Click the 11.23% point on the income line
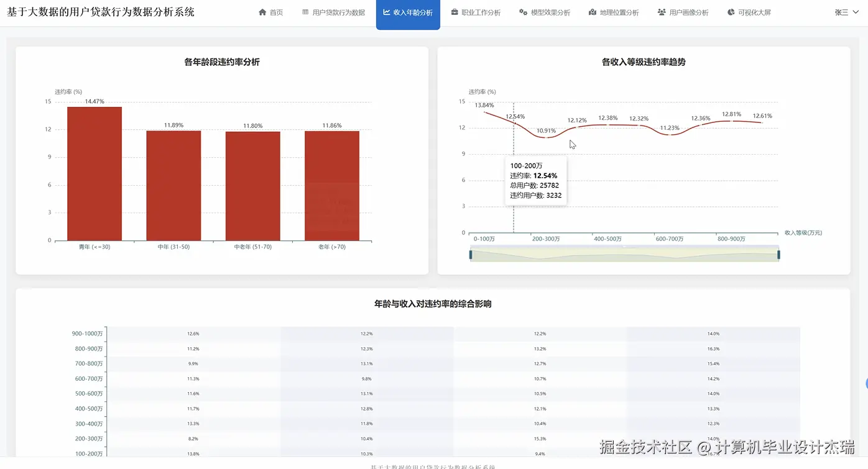The height and width of the screenshot is (469, 868). (670, 135)
